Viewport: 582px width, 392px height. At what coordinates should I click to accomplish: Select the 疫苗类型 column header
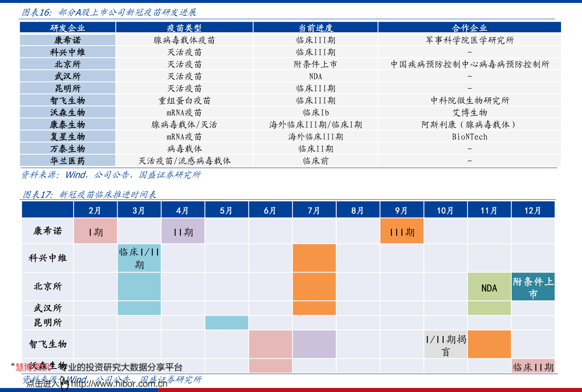[184, 27]
